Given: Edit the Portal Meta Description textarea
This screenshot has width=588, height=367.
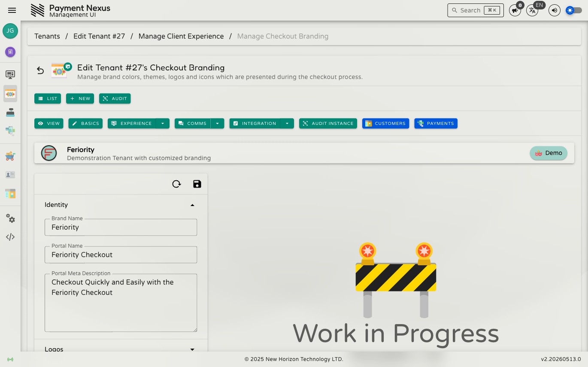Looking at the screenshot, I should [x=121, y=303].
